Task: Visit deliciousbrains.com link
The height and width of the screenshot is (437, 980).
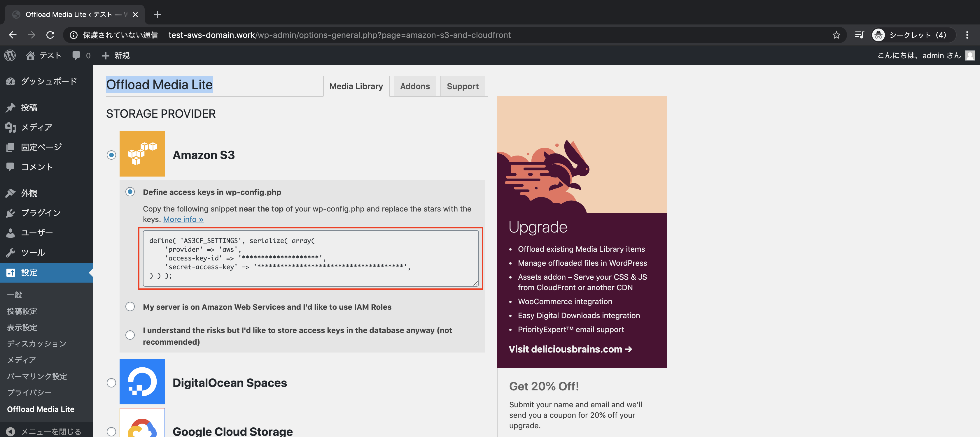Action: pos(570,349)
